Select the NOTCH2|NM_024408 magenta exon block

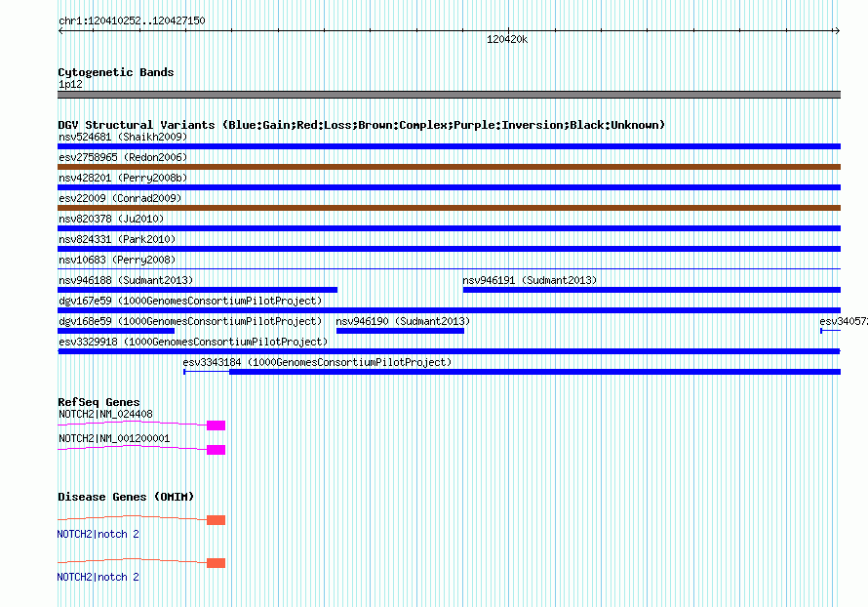(x=216, y=425)
